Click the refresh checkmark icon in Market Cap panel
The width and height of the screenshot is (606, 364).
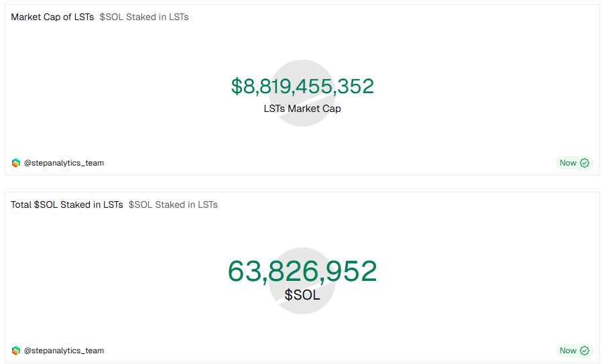pyautogui.click(x=585, y=163)
